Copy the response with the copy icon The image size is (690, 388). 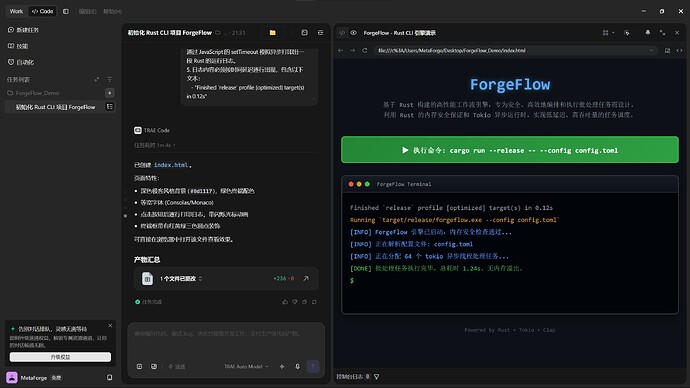[x=305, y=302]
